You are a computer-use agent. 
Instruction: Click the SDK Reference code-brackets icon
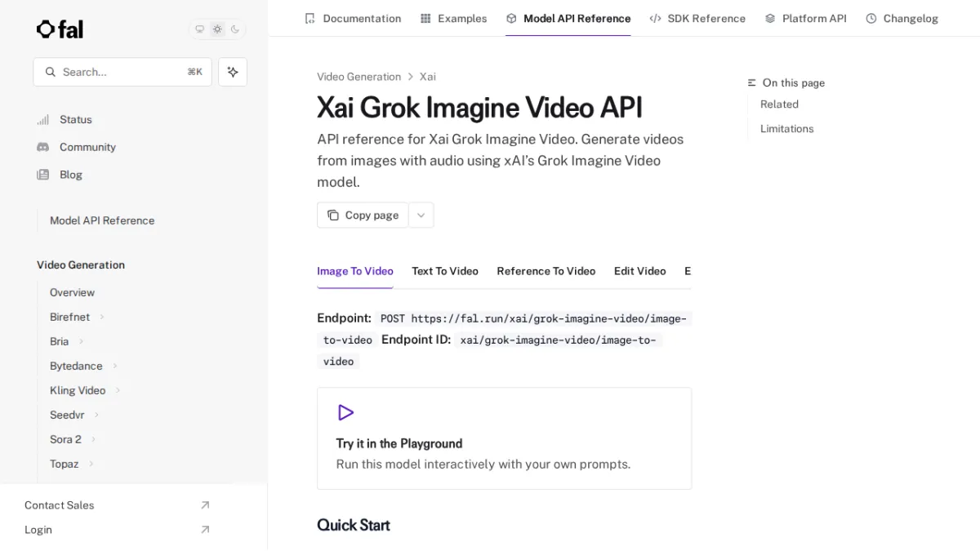tap(655, 18)
